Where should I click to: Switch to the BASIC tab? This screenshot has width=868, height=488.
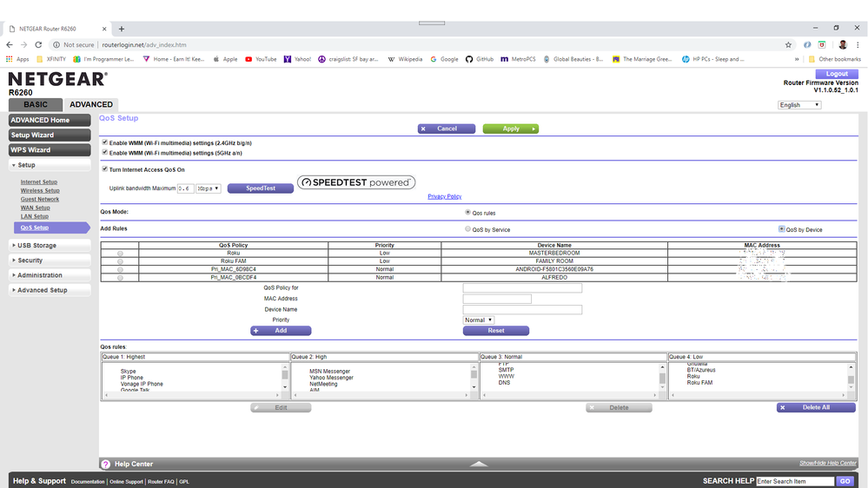point(36,104)
